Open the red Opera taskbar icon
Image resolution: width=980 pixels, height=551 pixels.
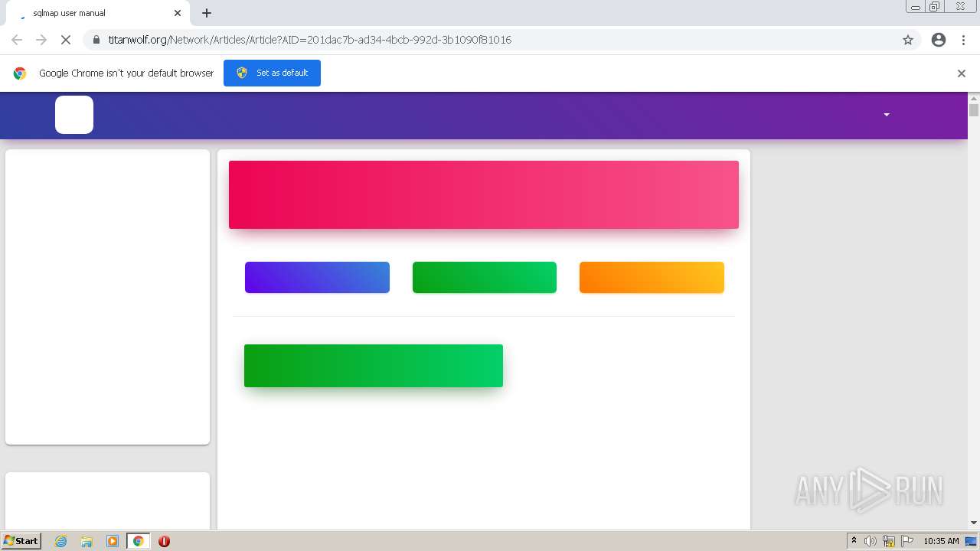[164, 541]
